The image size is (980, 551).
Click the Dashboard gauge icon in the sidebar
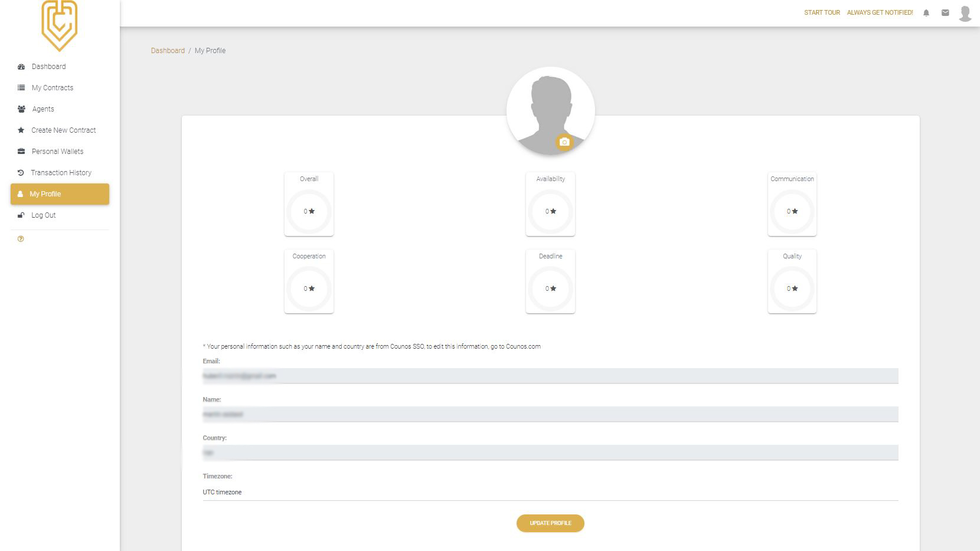pos(21,67)
